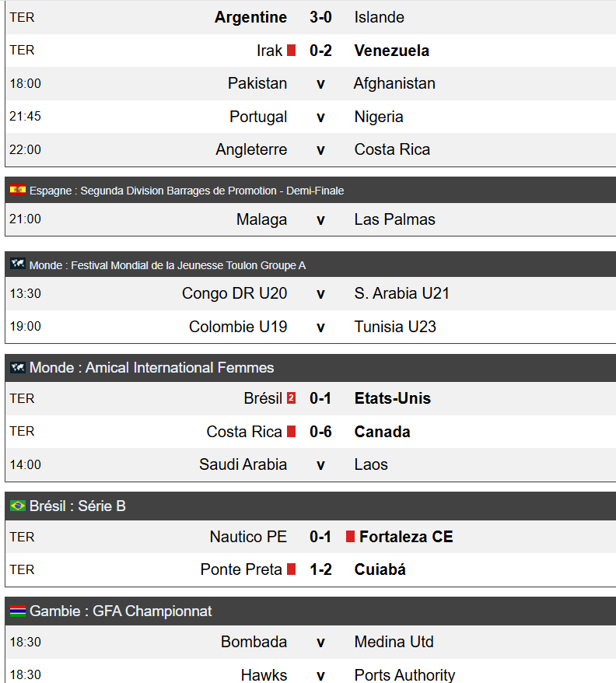The height and width of the screenshot is (683, 616).
Task: Open the Argentine 3-0 Islande score
Action: tap(320, 17)
